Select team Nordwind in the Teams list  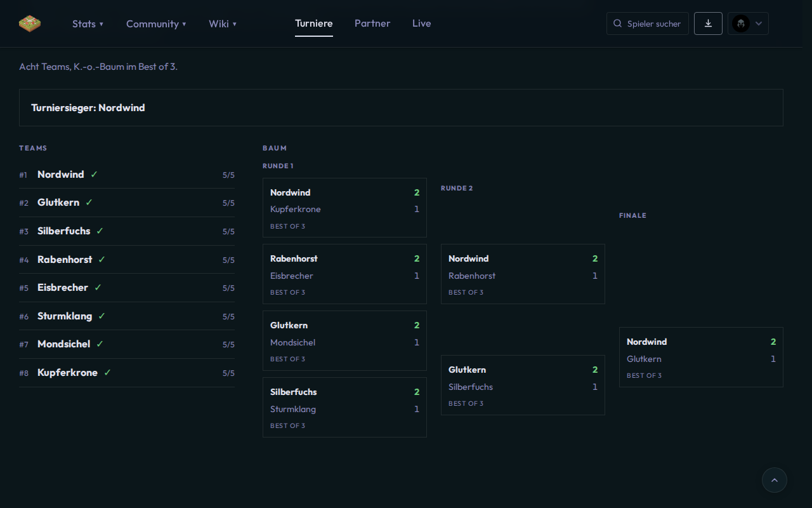127,175
